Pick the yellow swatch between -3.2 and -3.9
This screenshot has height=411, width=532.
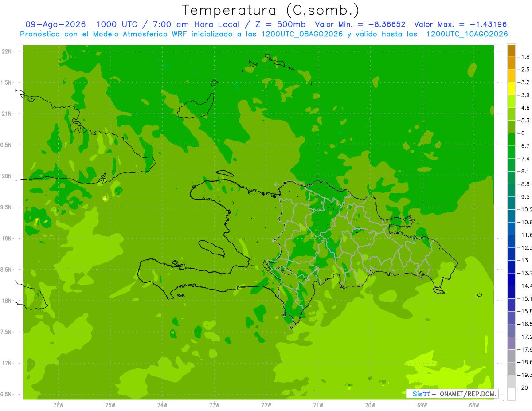[x=511, y=89]
